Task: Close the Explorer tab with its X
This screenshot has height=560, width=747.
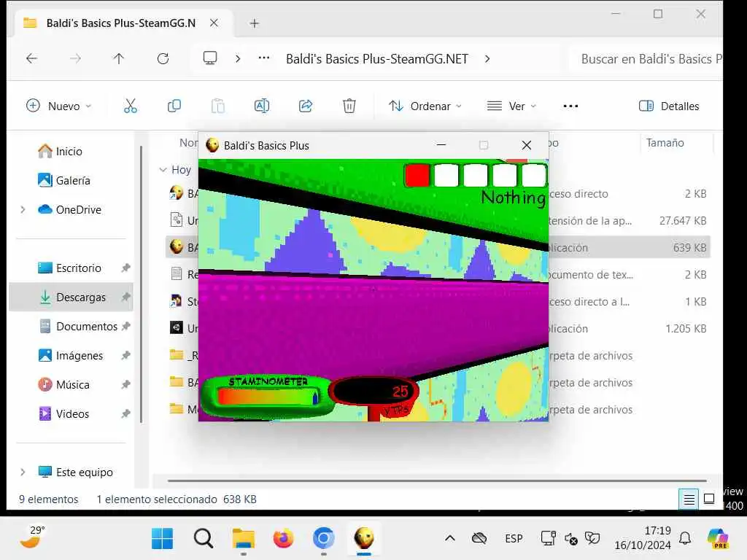Action: point(214,23)
